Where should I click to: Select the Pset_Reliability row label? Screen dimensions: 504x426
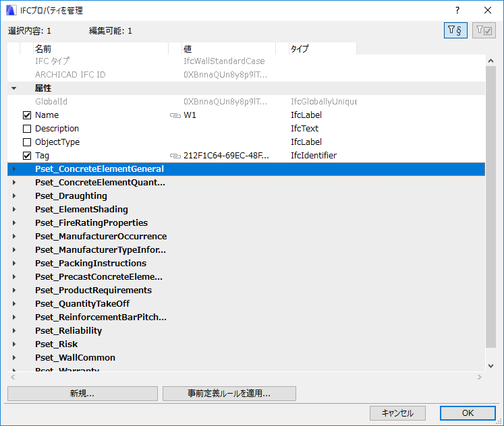point(68,331)
